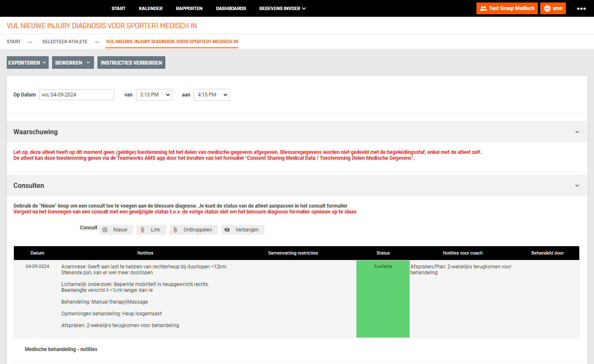594x364 pixels.
Task: Click the Op Datum date input field
Action: click(x=76, y=95)
